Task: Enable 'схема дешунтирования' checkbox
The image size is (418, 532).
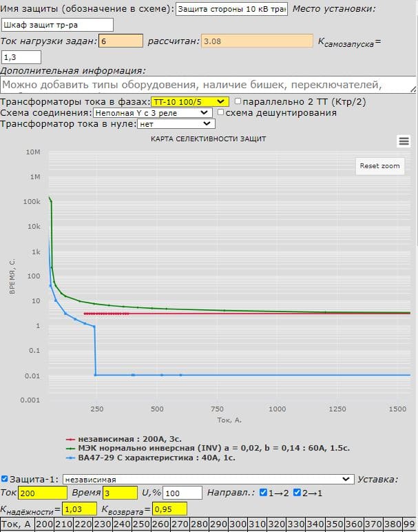Action: pyautogui.click(x=221, y=112)
